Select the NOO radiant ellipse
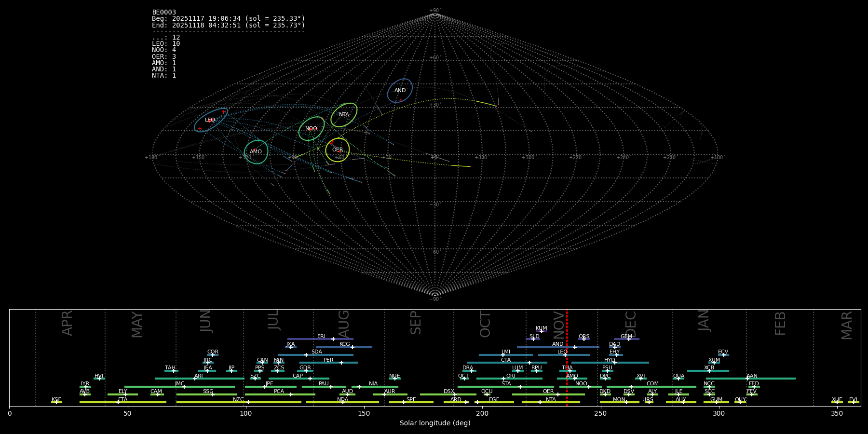The width and height of the screenshot is (868, 434). tap(312, 129)
